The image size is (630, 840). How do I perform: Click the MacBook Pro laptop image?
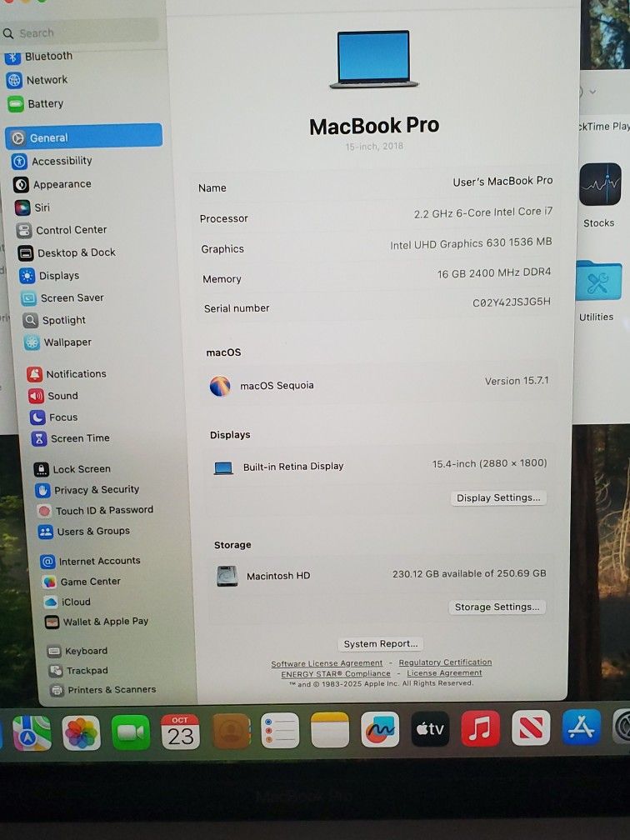pos(373,59)
